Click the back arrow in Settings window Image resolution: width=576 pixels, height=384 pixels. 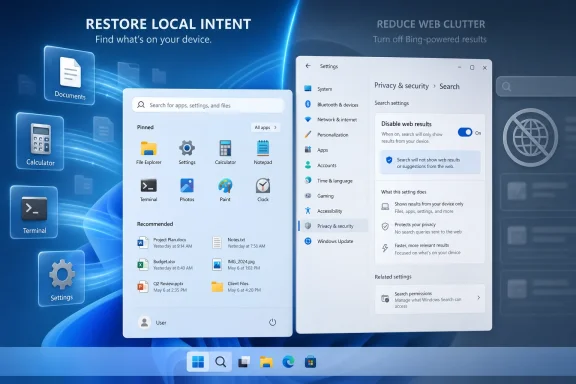click(x=308, y=66)
